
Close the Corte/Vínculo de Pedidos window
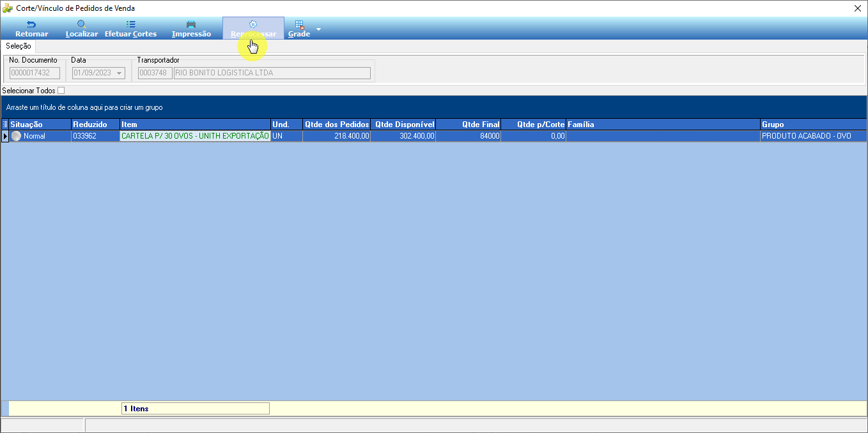click(x=857, y=8)
